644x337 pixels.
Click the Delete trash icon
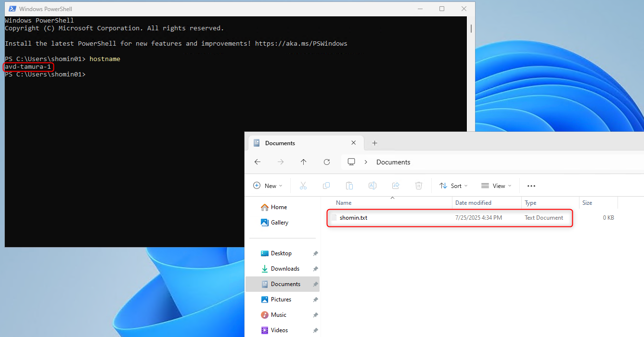pos(419,186)
